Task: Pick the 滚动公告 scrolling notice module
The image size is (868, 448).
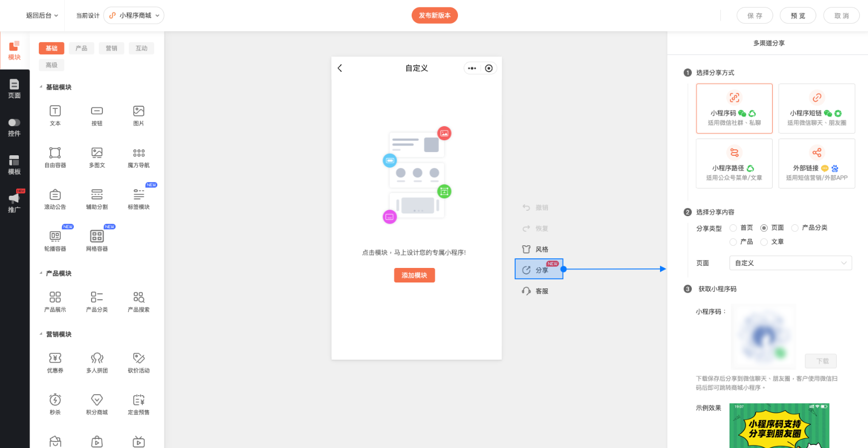Action: tap(55, 195)
